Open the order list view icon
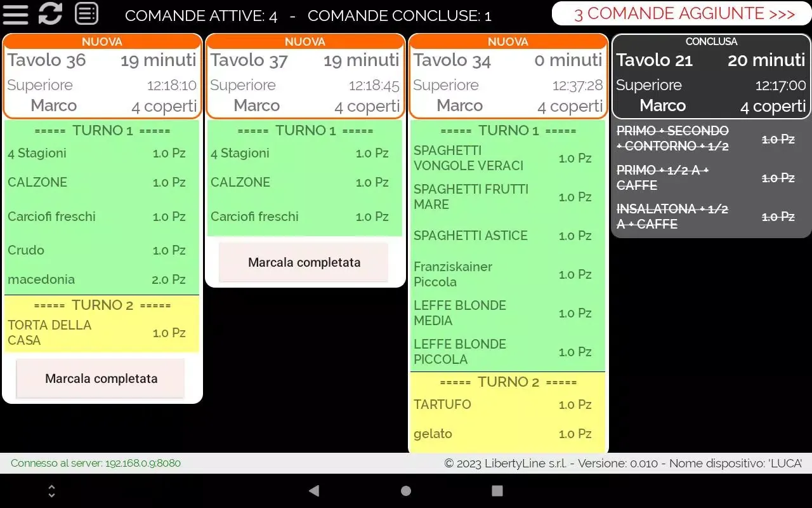 [86, 13]
